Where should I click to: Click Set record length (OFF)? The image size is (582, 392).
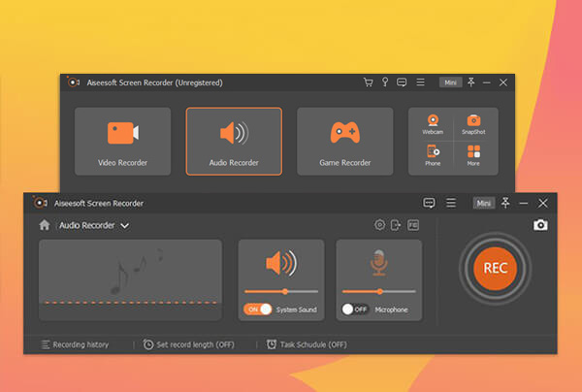coord(188,344)
